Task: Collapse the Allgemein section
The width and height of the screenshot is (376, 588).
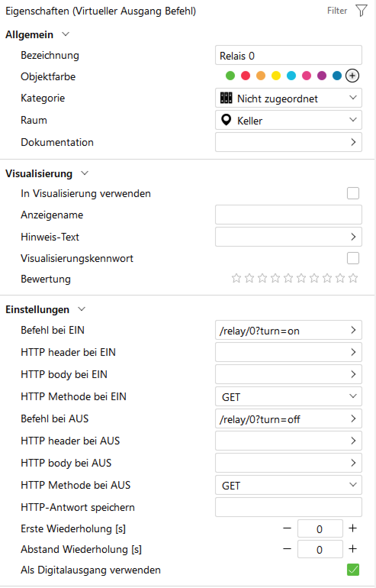Action: (x=66, y=34)
